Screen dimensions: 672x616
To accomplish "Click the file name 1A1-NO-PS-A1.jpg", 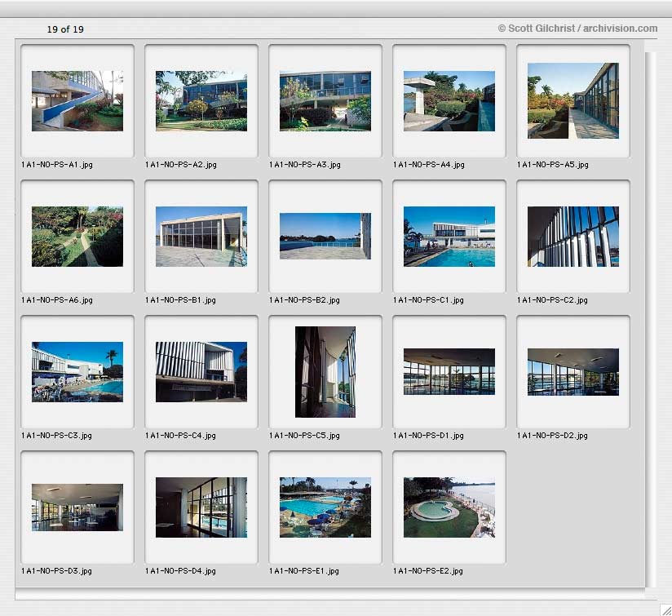I will tap(56, 165).
